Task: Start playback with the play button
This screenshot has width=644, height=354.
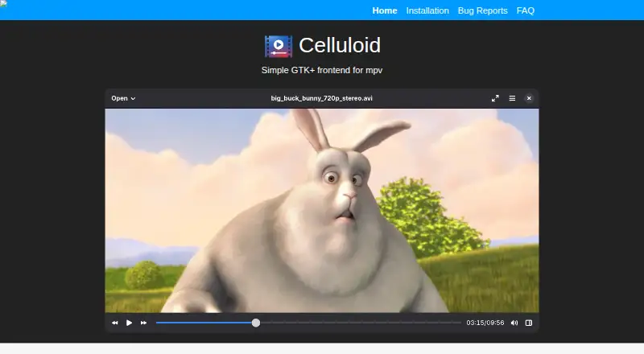Action: [129, 323]
